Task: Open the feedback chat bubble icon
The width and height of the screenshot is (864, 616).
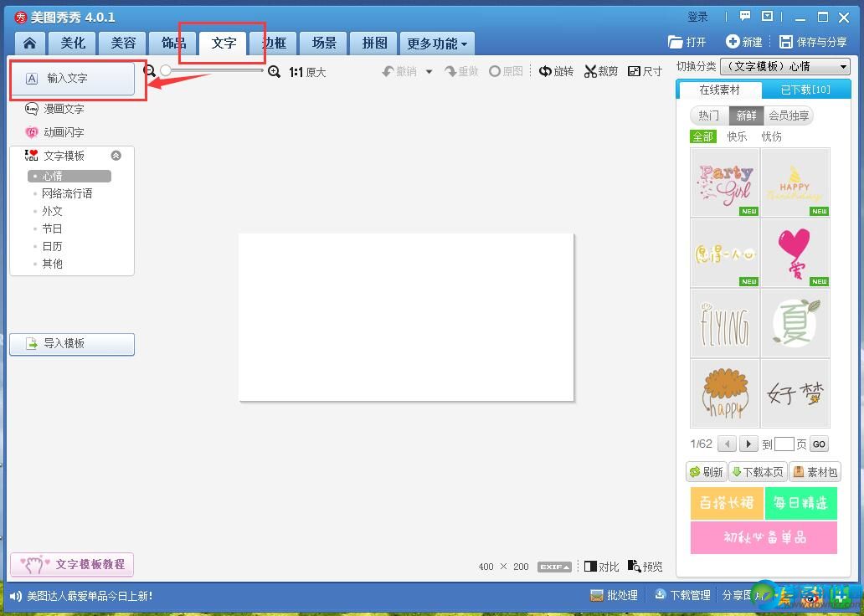Action: pyautogui.click(x=745, y=17)
